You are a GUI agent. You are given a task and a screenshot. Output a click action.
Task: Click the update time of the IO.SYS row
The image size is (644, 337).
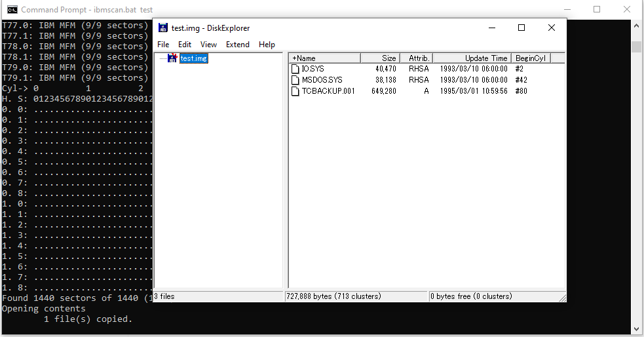pyautogui.click(x=474, y=69)
